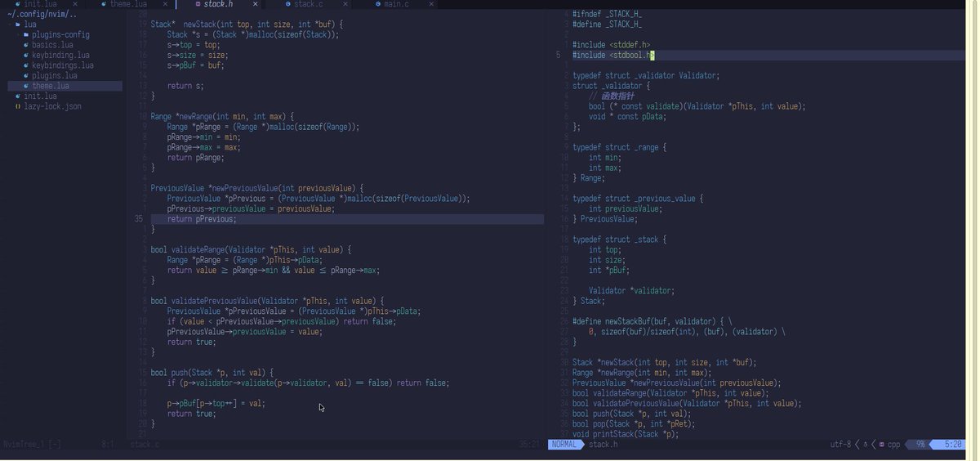Click 'void printStack(Stack *p);' declaration

click(626, 434)
